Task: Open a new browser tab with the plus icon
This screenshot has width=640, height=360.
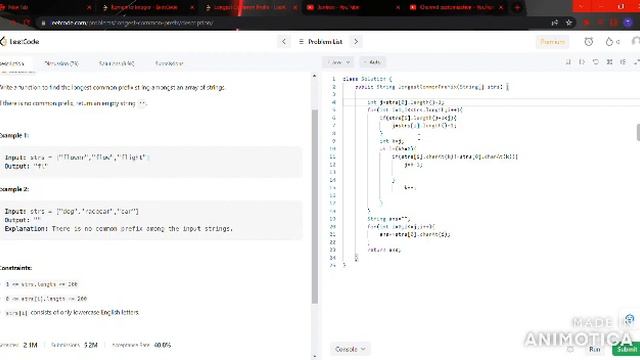Action: pos(517,7)
